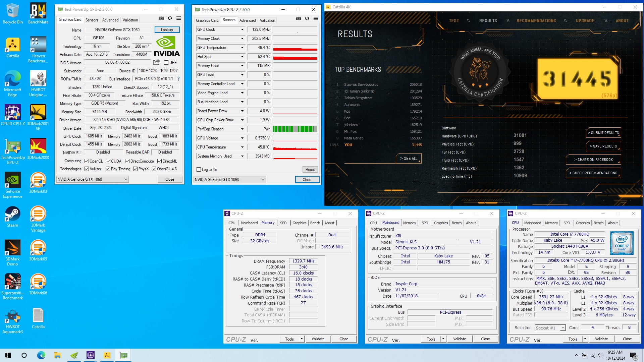Viewport: 644px width, 362px height.
Task: Open the CPUID CPU-Z desktop shortcut
Action: (x=12, y=115)
